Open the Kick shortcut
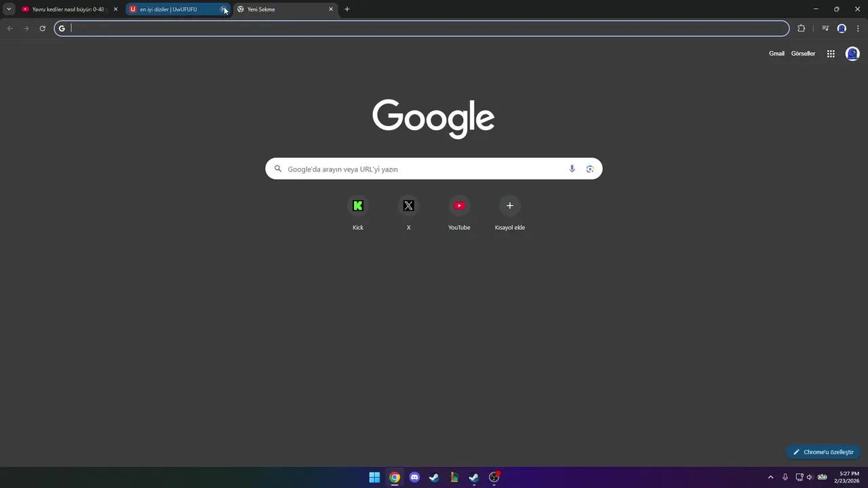Screen dimensions: 868x488 358,213
